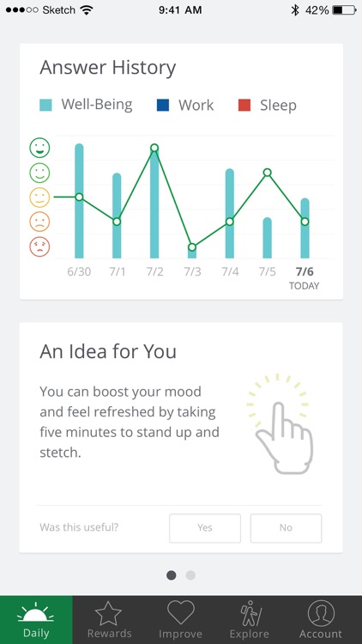The image size is (362, 644).
Task: Answer Yes to Was this useful
Action: tap(205, 528)
